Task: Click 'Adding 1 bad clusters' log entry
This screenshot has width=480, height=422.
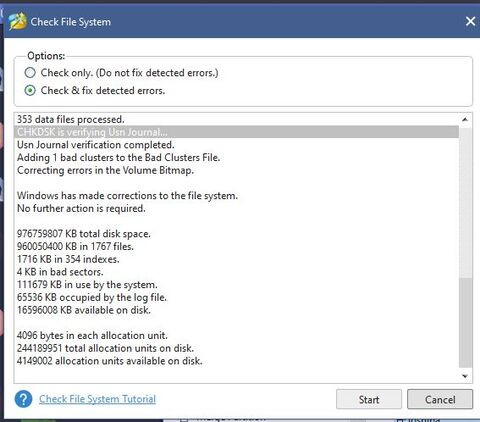Action: pos(118,157)
